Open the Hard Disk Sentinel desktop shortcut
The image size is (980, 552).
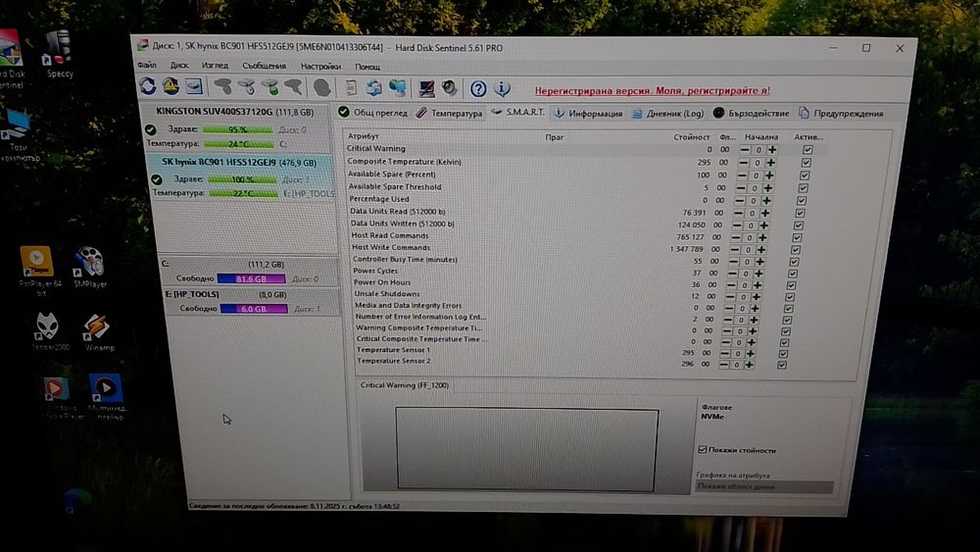pyautogui.click(x=10, y=60)
